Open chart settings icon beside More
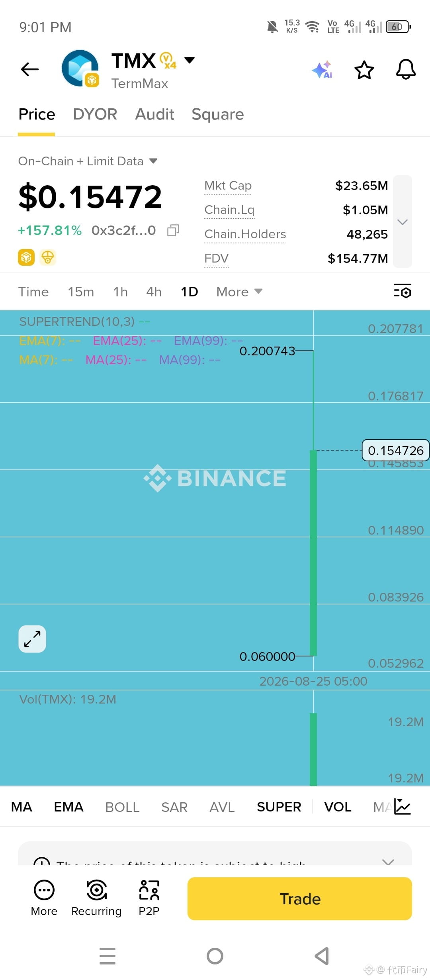 point(402,291)
